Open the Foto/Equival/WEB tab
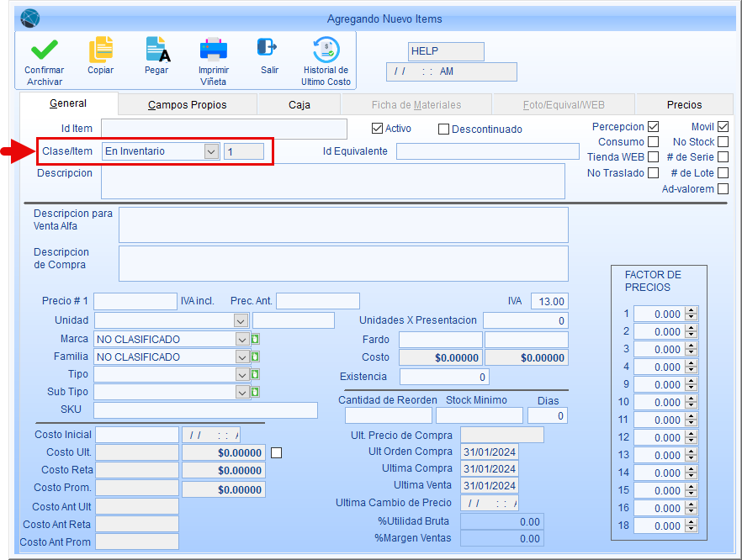 (x=564, y=104)
